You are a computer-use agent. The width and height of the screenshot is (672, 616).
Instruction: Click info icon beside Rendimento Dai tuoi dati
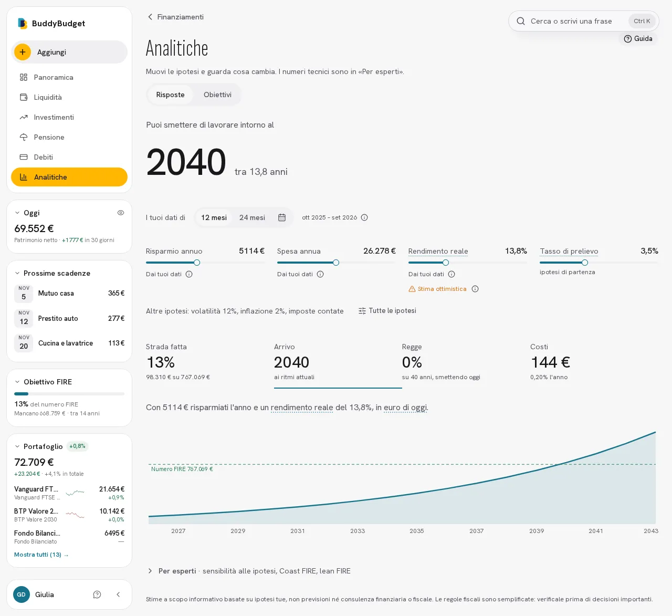coord(451,274)
